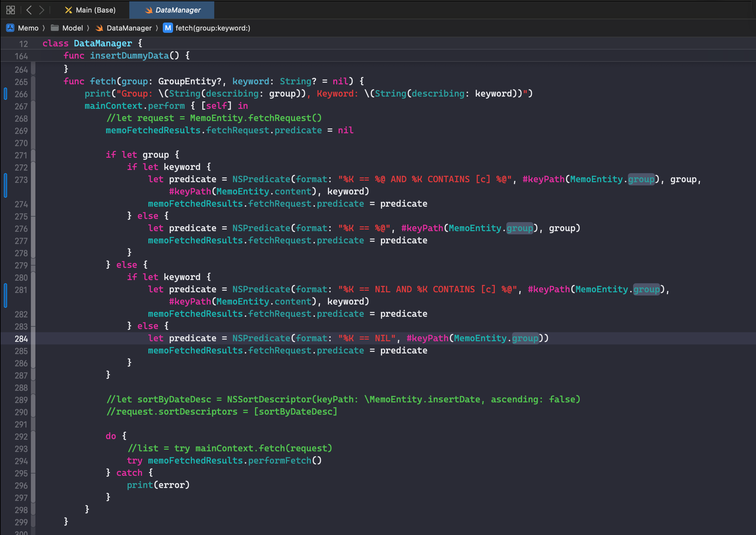
Task: Click Swift file icon beside DataManager breadcrumb
Action: click(x=99, y=28)
